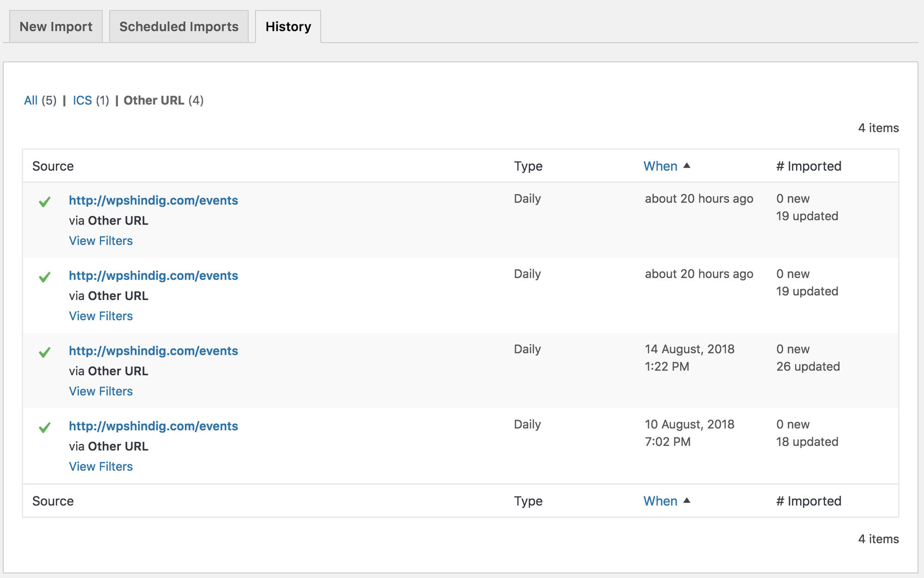This screenshot has height=578, width=924.
Task: Open View Filters on the first import
Action: pyautogui.click(x=101, y=240)
